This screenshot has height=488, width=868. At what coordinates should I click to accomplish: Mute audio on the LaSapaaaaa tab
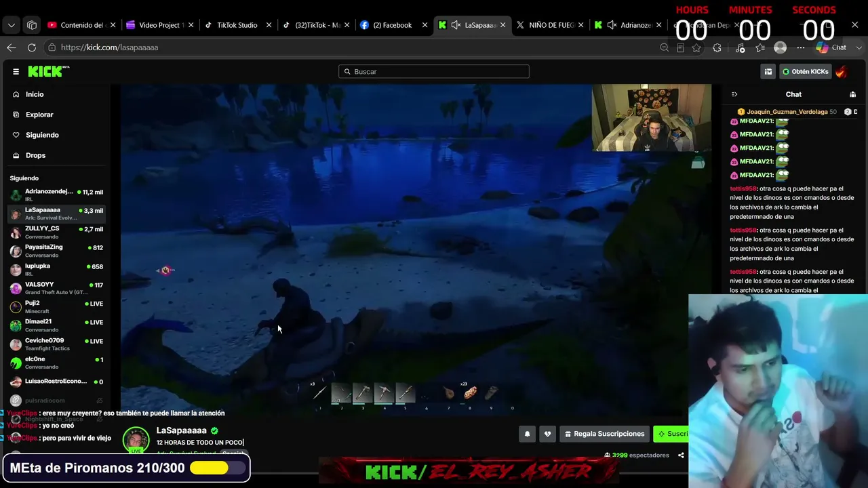[x=456, y=25]
